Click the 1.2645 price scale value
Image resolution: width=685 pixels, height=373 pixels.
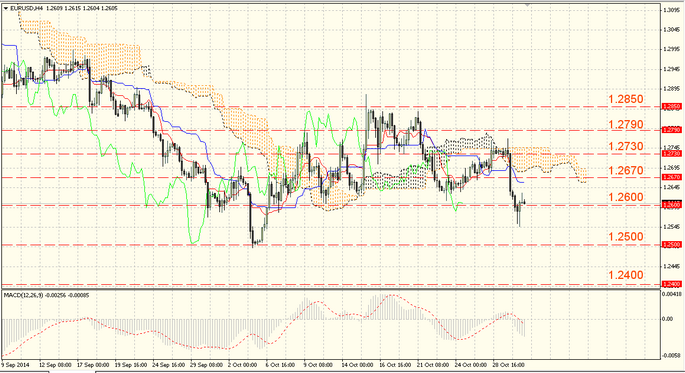[x=671, y=187]
